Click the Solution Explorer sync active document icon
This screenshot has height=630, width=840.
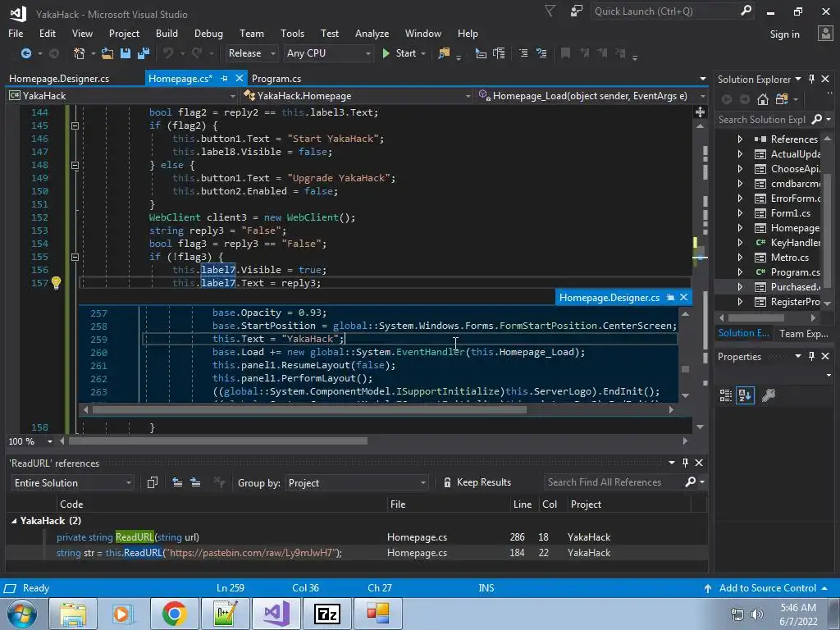click(x=782, y=99)
